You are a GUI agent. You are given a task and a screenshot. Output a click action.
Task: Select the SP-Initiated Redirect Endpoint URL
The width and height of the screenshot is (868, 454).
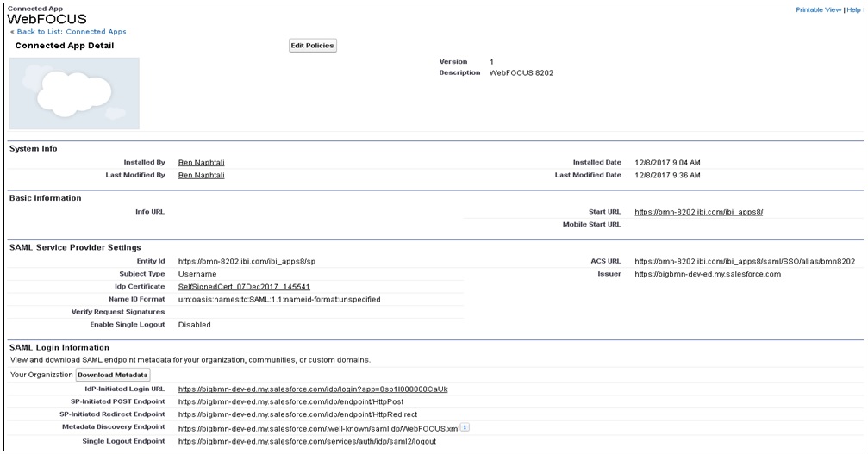(x=298, y=414)
